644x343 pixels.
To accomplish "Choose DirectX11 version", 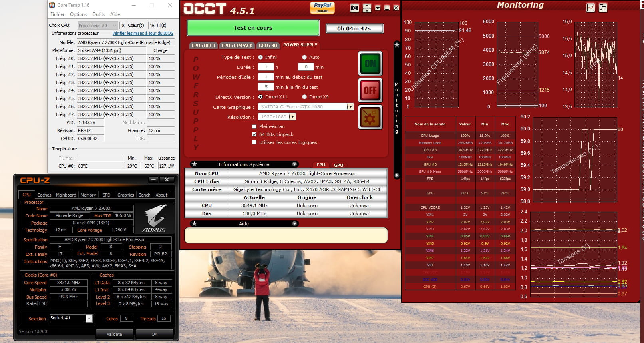I will 260,97.
